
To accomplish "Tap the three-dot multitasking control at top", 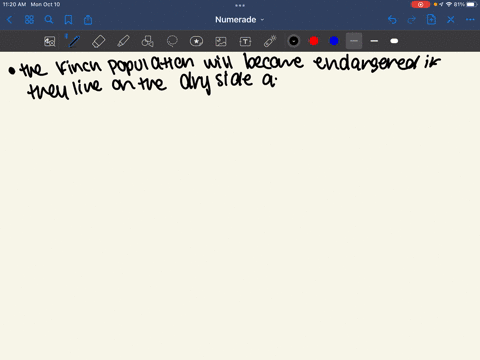I will tap(240, 5).
